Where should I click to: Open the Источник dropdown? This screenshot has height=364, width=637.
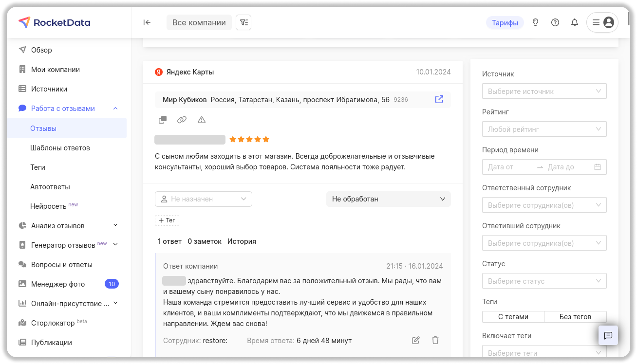544,91
